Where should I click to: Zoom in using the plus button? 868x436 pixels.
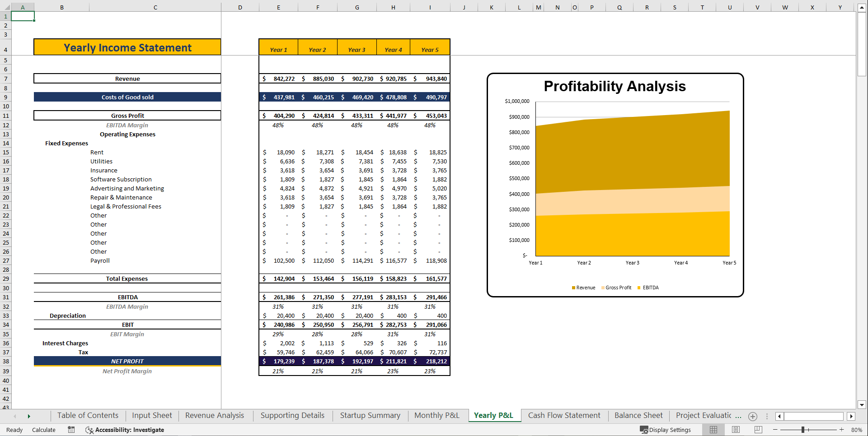[841, 430]
